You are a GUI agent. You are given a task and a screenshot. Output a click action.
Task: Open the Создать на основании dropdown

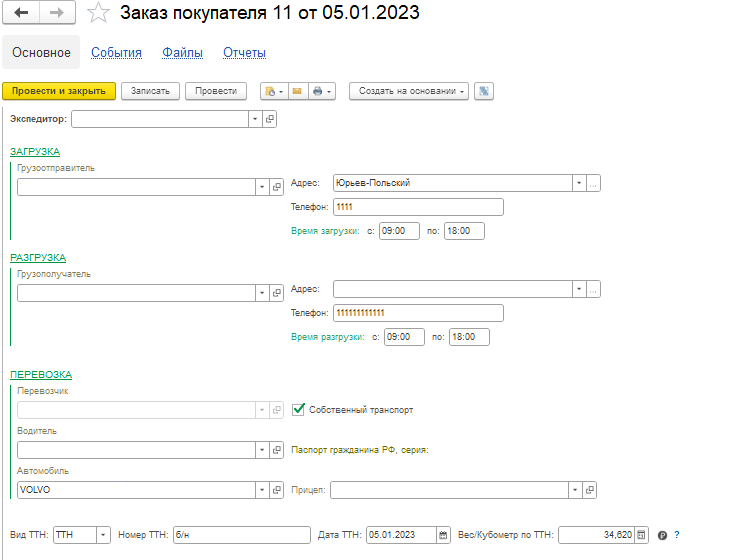click(409, 91)
